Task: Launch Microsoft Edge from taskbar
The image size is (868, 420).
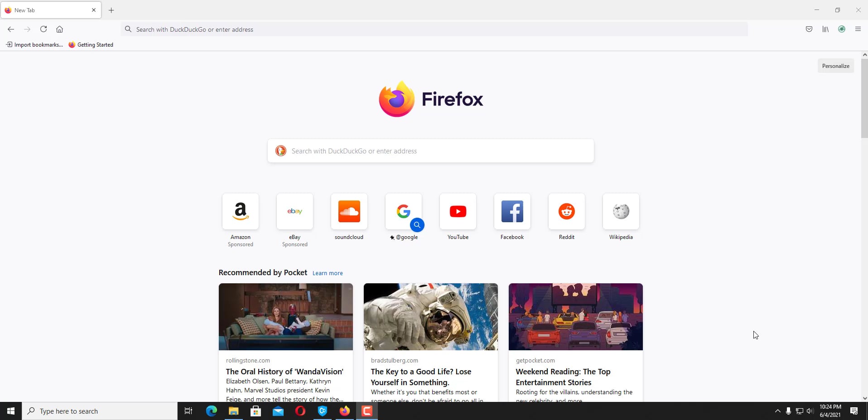Action: 212,411
